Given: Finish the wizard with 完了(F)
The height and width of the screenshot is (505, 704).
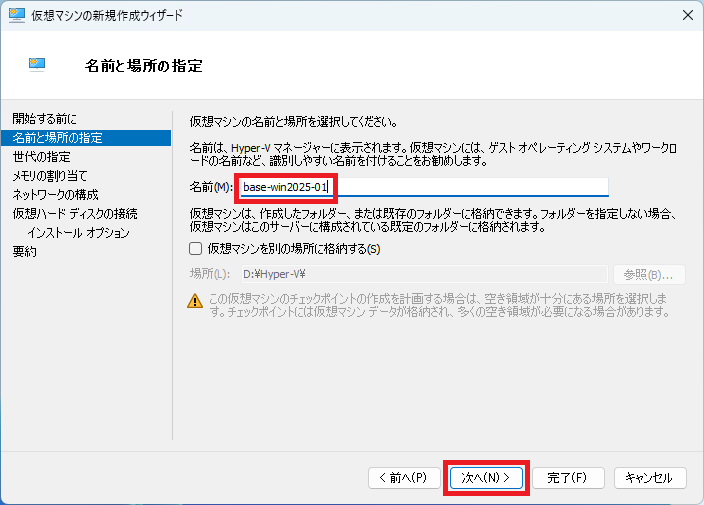Looking at the screenshot, I should [568, 478].
